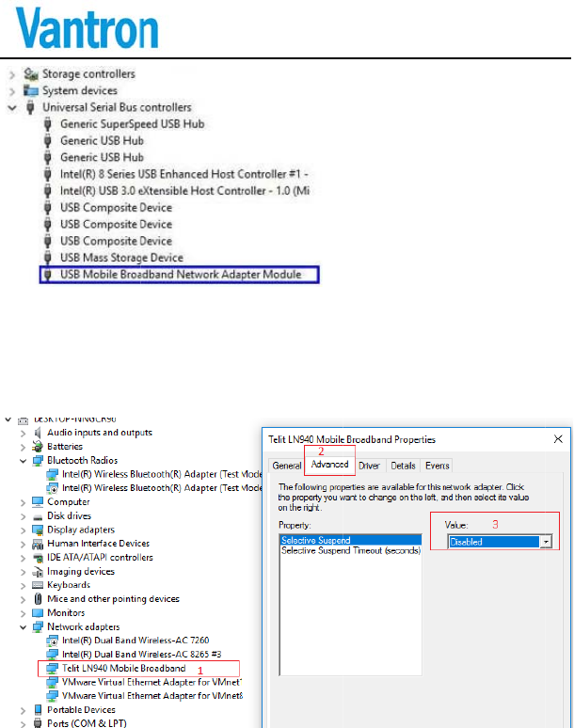Switch to the Advanced tab
Viewport: 574px width, 728px height.
pyautogui.click(x=329, y=465)
